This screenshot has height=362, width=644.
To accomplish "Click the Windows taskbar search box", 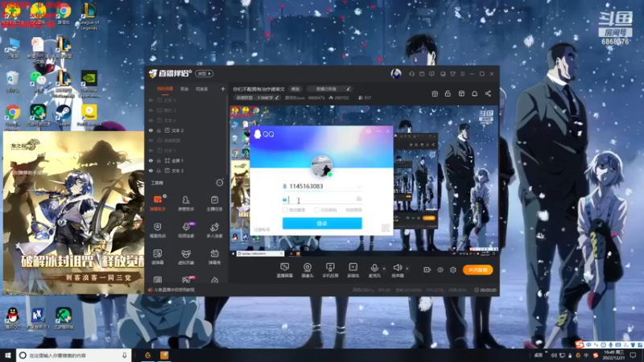I will [74, 355].
